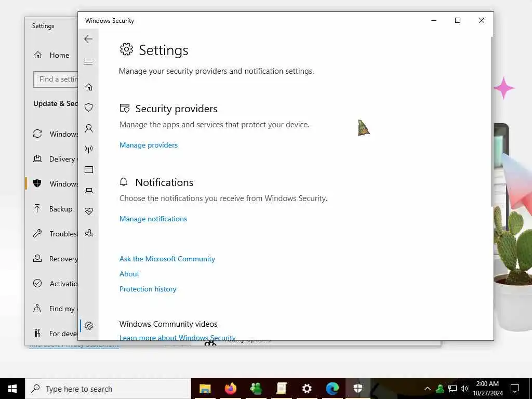
Task: Open Protection history link
Action: point(148,289)
